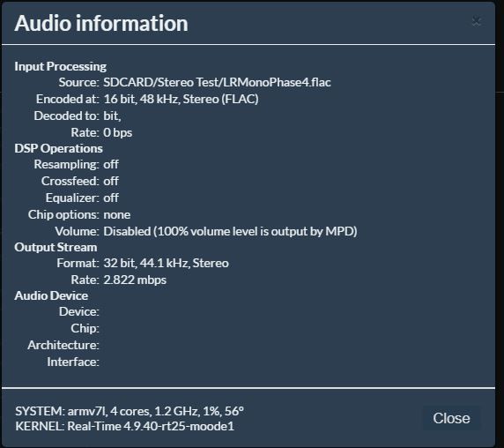
Task: Click the Input Processing section heading
Action: [x=61, y=66]
